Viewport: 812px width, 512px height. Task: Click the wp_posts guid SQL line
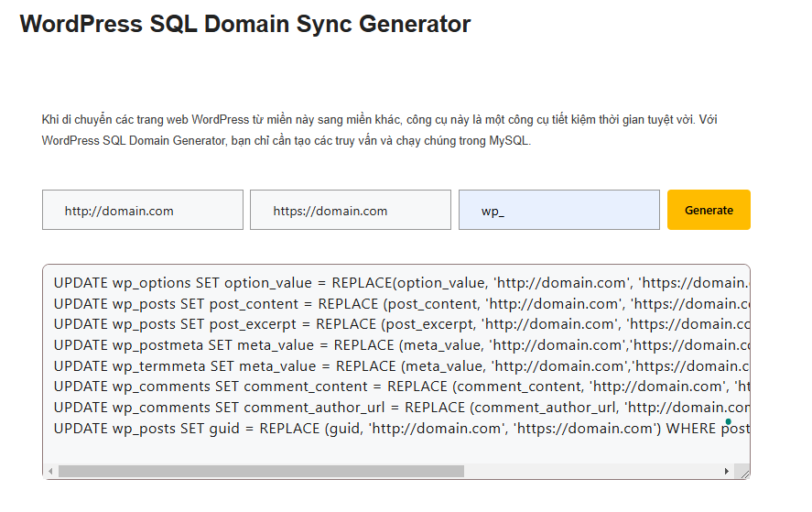[x=401, y=429]
